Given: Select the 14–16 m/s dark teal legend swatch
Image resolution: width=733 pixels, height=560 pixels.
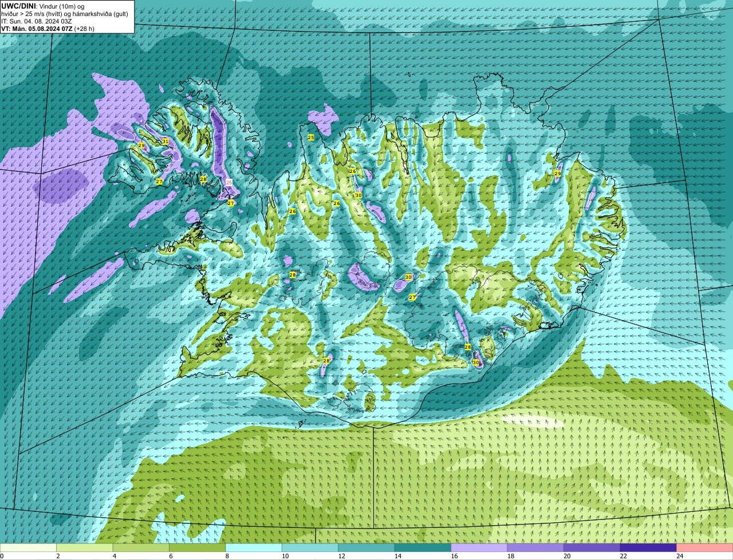Looking at the screenshot, I should point(424,548).
